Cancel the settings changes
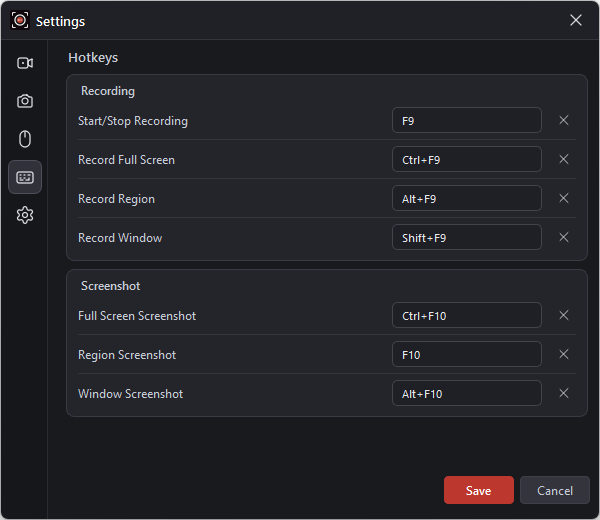This screenshot has width=600, height=520. (x=555, y=490)
